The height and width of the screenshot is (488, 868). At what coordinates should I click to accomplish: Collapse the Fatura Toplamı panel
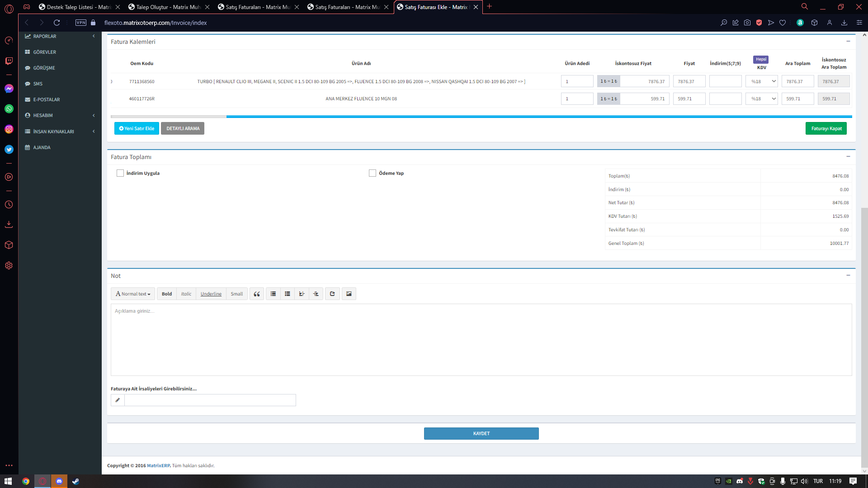(x=848, y=157)
